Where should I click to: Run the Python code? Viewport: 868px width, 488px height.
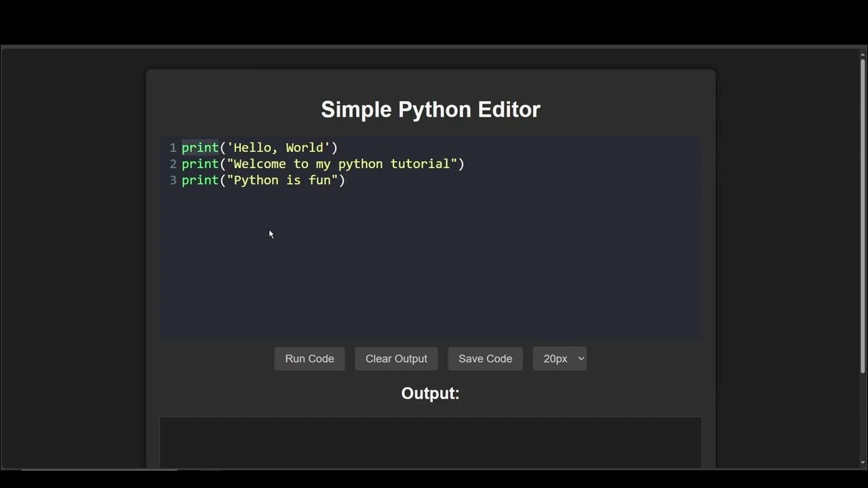(309, 359)
